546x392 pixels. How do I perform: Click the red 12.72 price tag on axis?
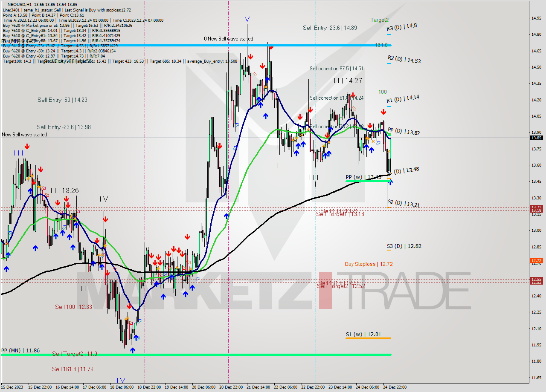click(x=536, y=260)
